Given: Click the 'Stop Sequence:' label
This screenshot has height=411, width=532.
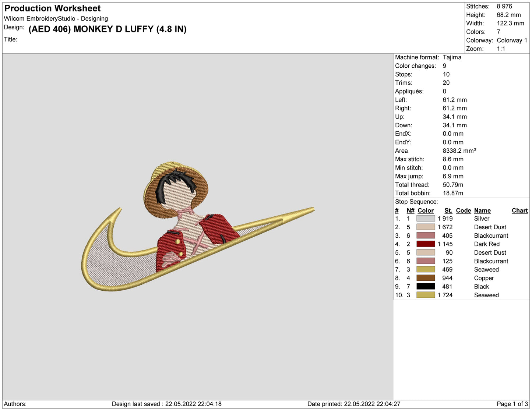Looking at the screenshot, I should (x=416, y=202).
